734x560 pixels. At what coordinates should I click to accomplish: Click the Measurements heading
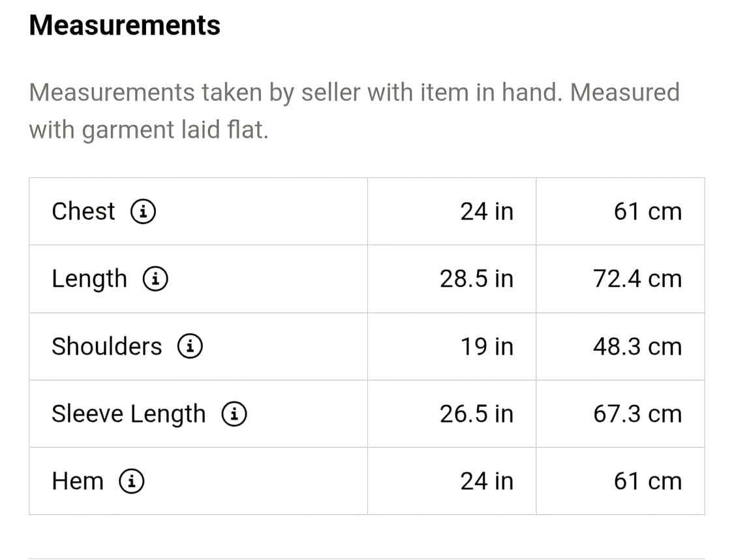coord(125,25)
